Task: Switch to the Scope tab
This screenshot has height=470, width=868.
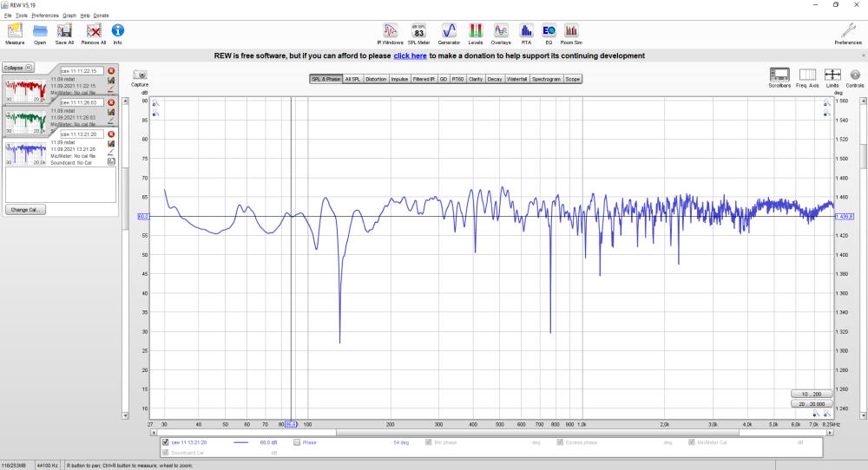Action: coord(573,79)
